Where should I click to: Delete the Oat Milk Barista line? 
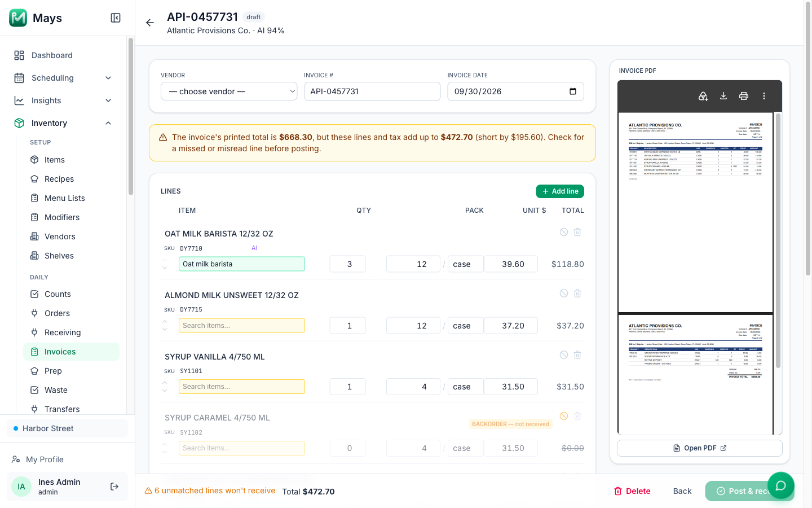(x=577, y=232)
